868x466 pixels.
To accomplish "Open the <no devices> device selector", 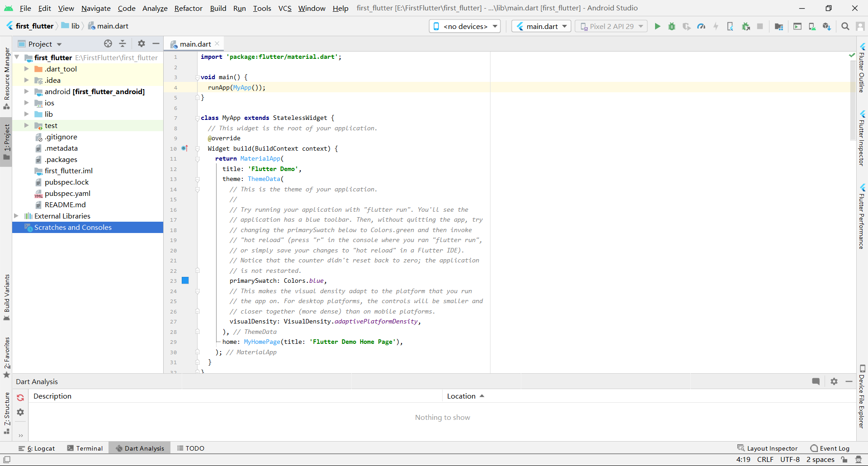I will coord(465,26).
